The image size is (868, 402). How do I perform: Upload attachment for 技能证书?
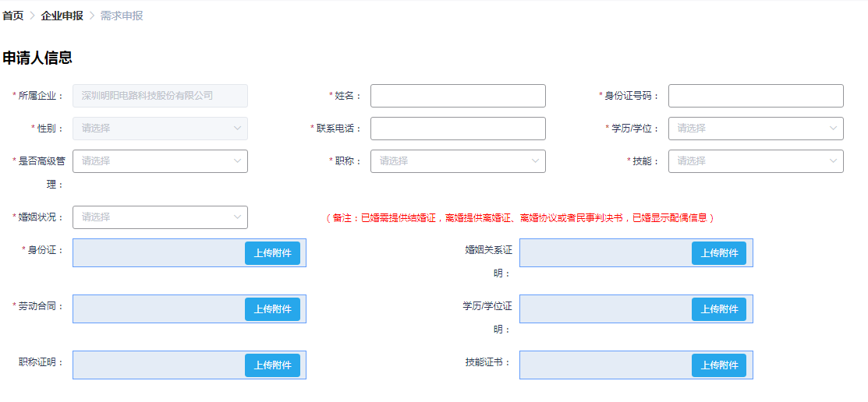pos(718,365)
